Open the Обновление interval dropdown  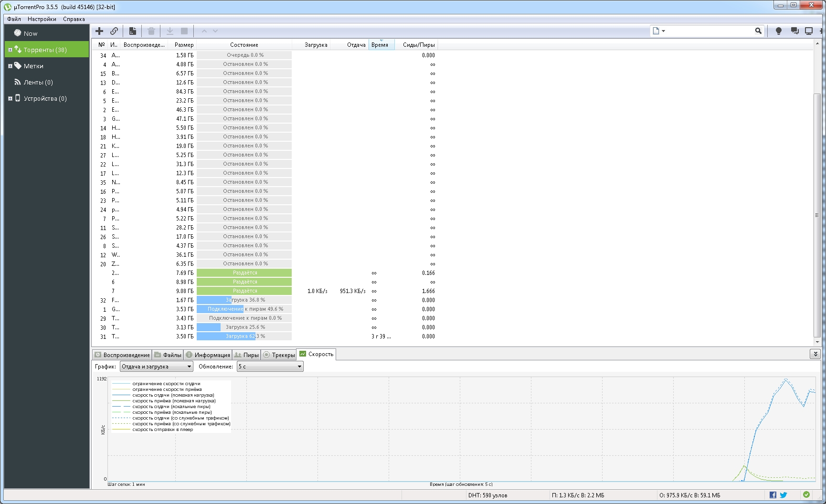[270, 367]
